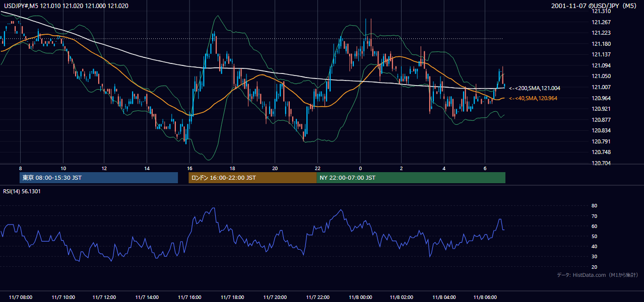
Task: Click RSI axis level 50
Action: (x=595, y=236)
